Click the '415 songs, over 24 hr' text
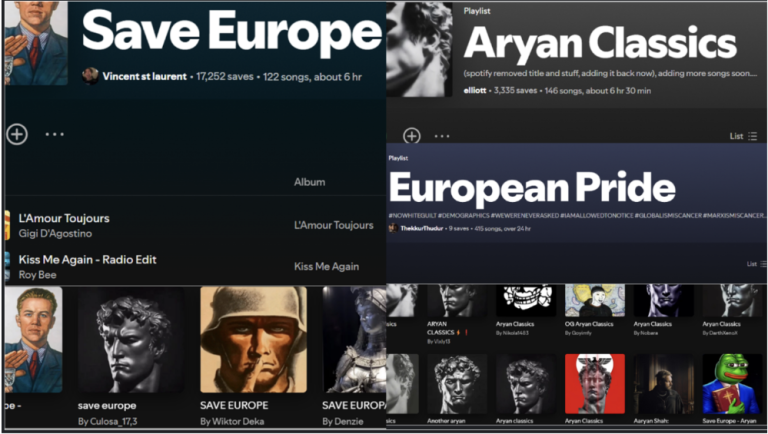768x434 pixels. pos(503,228)
